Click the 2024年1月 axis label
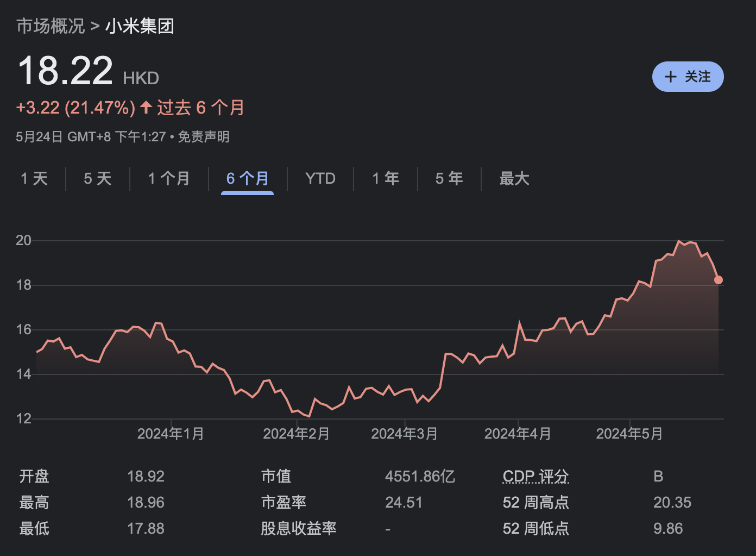This screenshot has height=556, width=756. coord(171,434)
